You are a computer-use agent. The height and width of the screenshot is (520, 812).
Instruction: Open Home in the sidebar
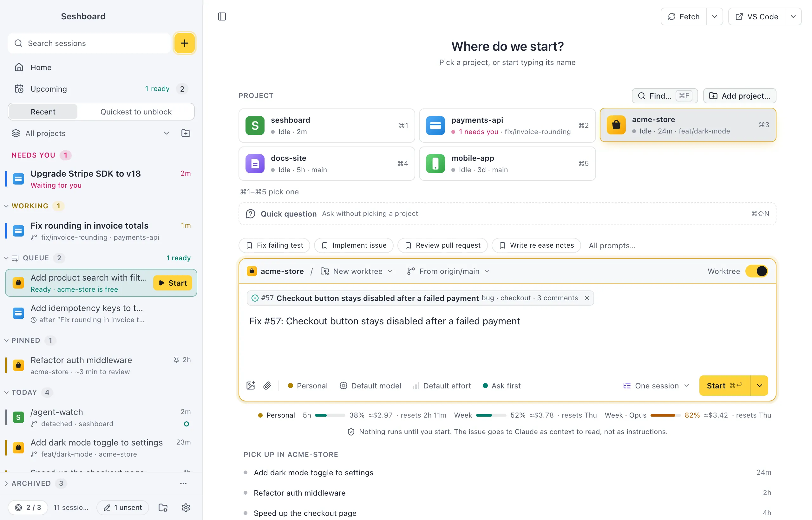pos(101,67)
